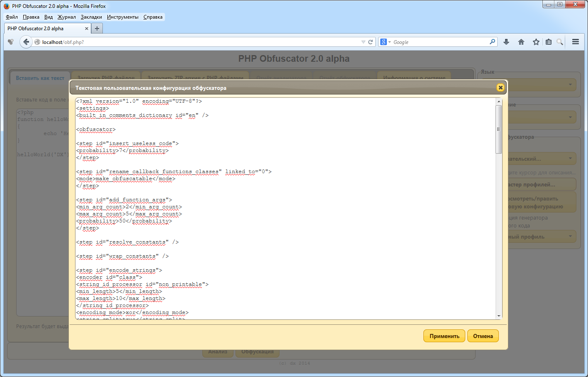This screenshot has height=377, width=588.
Task: Open the Инструменты menu
Action: point(123,17)
